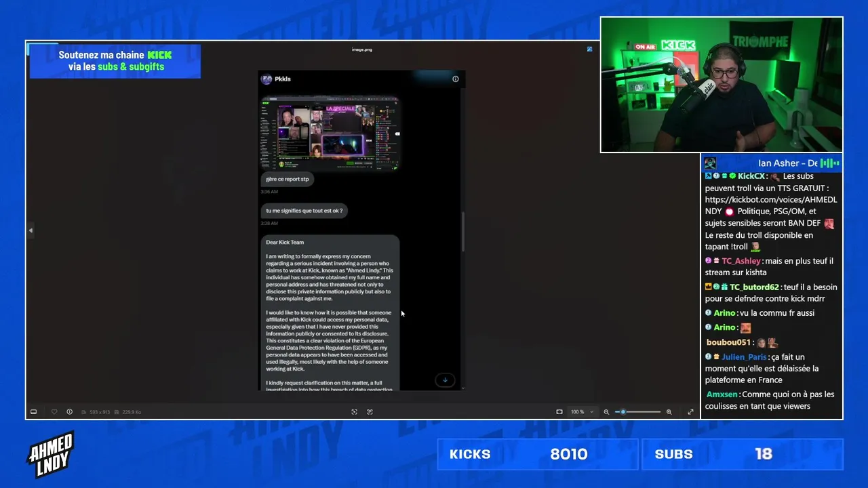Click the info icon next to Pkkls
Viewport: 868px width, 488px height.
456,79
